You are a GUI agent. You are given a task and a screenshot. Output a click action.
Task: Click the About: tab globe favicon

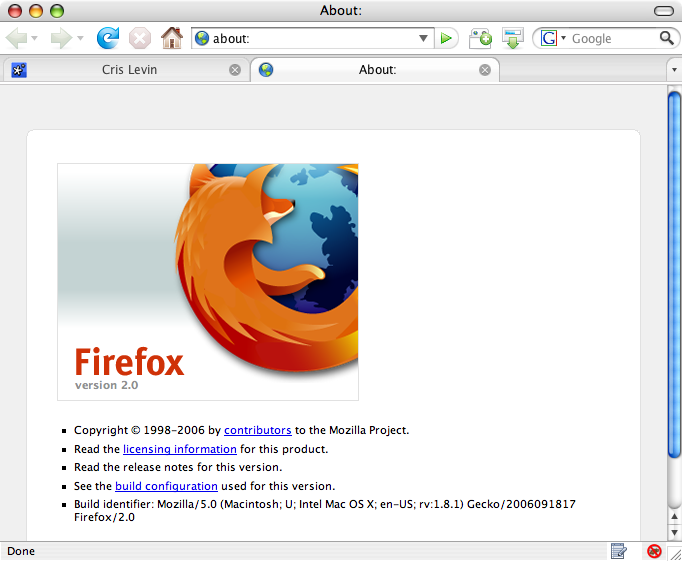pos(266,70)
